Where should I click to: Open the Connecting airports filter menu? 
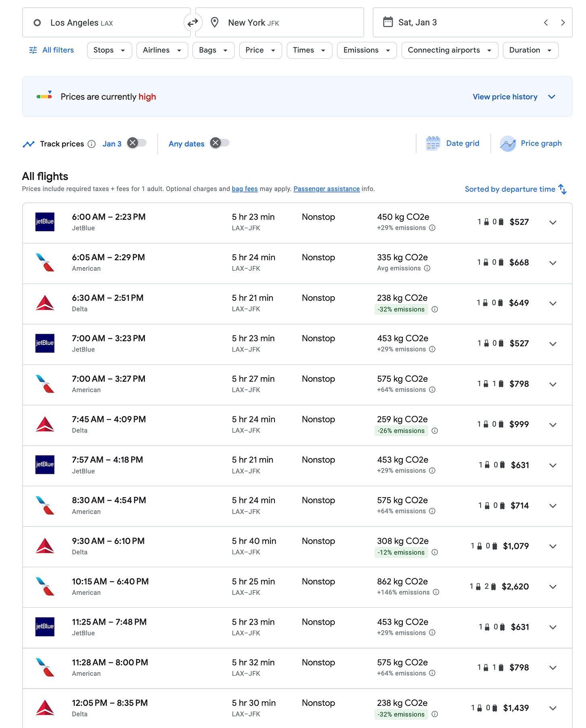pyautogui.click(x=449, y=50)
